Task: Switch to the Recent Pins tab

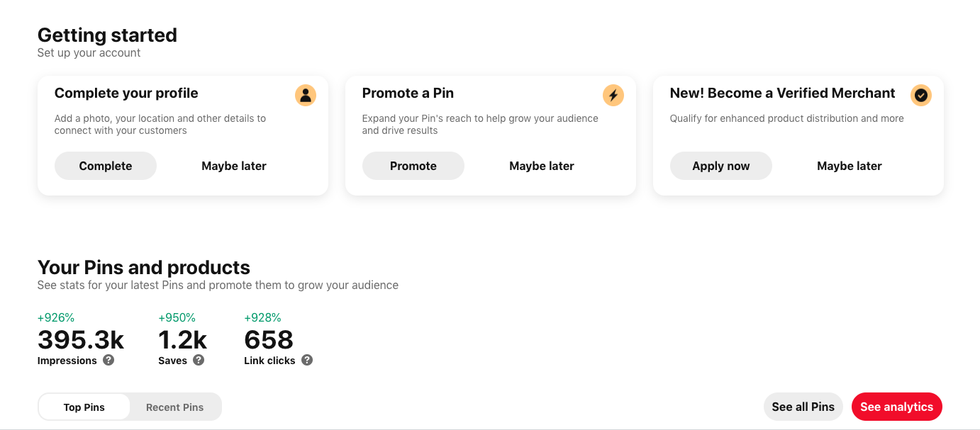Action: tap(174, 407)
